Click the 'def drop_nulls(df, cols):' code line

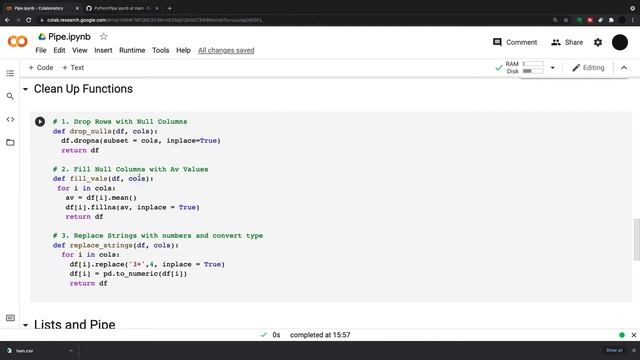[105, 131]
